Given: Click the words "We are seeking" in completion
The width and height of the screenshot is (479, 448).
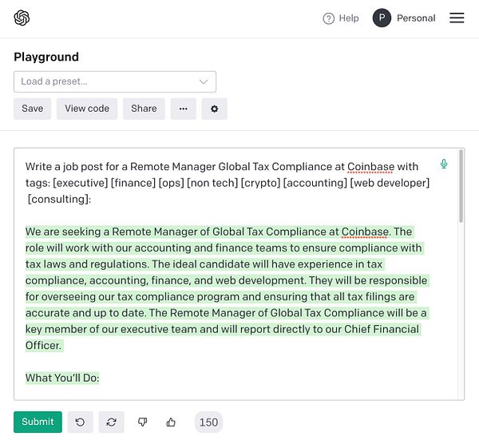Looking at the screenshot, I should [63, 232].
